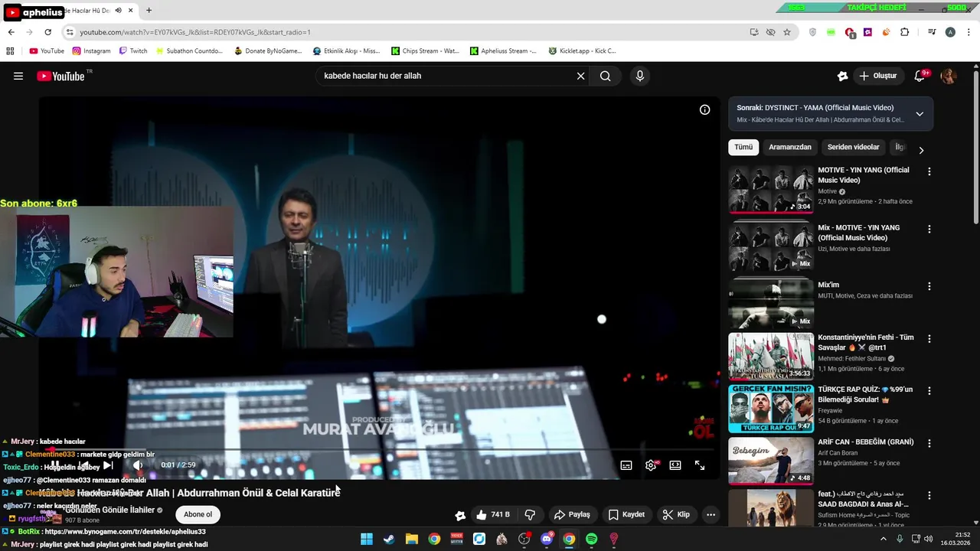The width and height of the screenshot is (980, 551).
Task: Open Chrome media controls icon
Action: [932, 32]
